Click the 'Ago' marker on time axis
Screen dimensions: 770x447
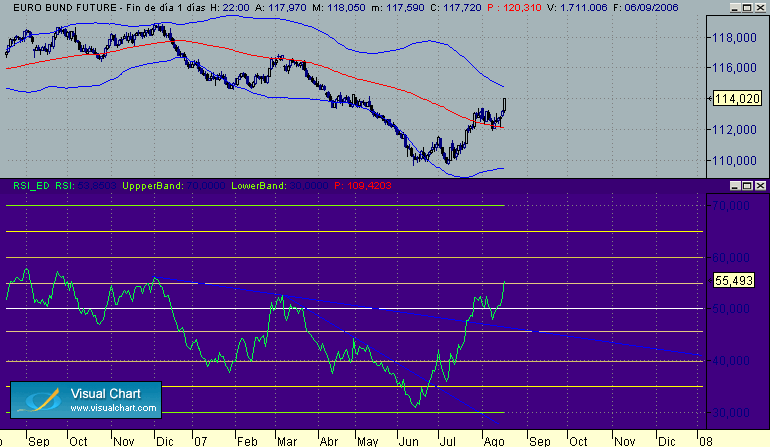[x=494, y=441]
